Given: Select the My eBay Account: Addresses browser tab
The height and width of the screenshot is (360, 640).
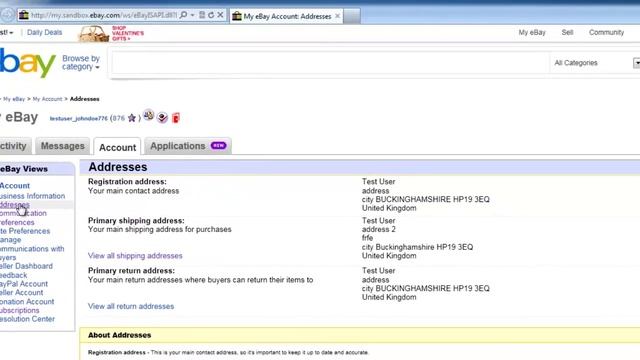Looking at the screenshot, I should (287, 16).
